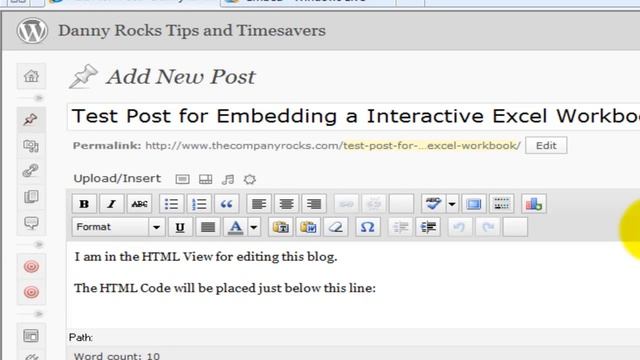Click Paste as Plain Text icon

click(280, 227)
